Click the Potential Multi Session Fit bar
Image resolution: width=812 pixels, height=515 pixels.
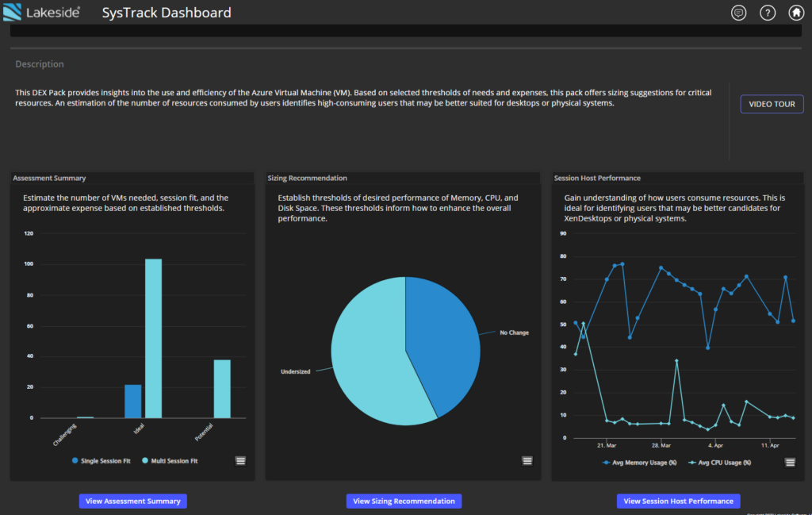point(222,389)
